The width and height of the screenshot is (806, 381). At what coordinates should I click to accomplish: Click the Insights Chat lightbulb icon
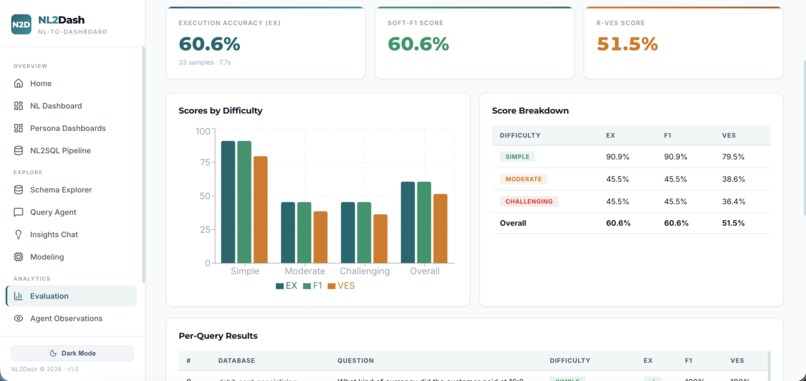(x=19, y=234)
